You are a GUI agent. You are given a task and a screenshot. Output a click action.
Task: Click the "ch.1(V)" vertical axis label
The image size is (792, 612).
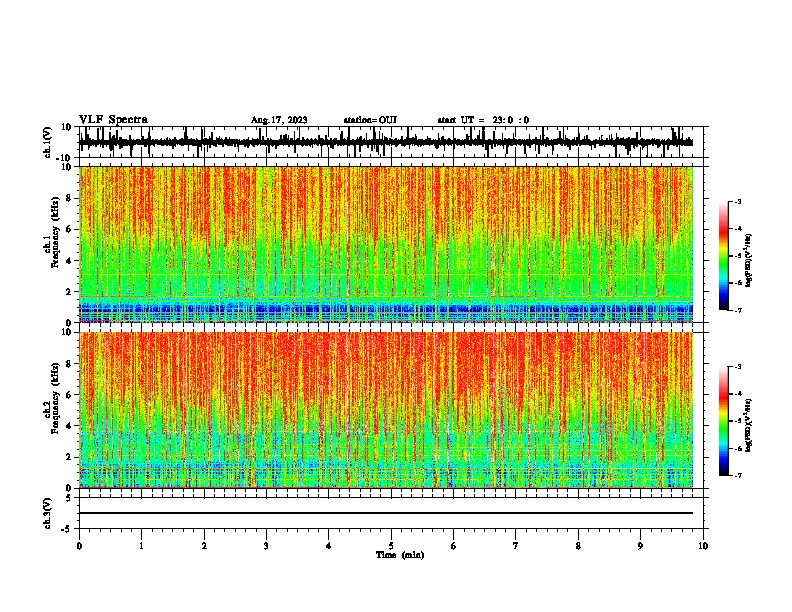coord(48,142)
